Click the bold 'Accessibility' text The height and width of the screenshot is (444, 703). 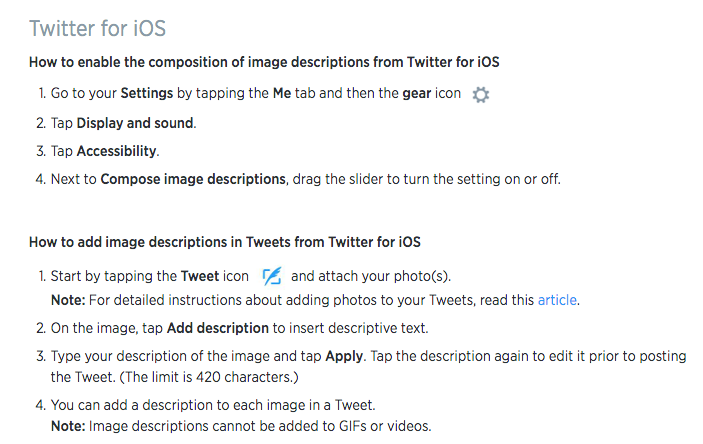click(x=117, y=151)
